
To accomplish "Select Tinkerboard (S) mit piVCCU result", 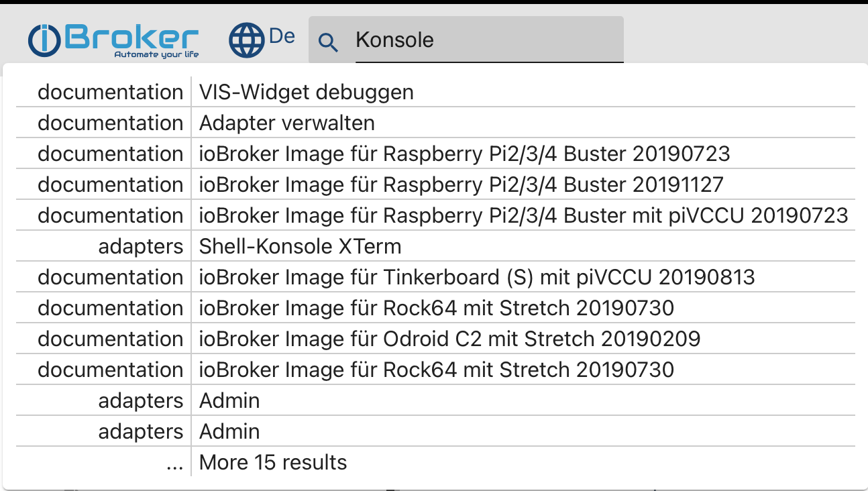I will pyautogui.click(x=436, y=277).
